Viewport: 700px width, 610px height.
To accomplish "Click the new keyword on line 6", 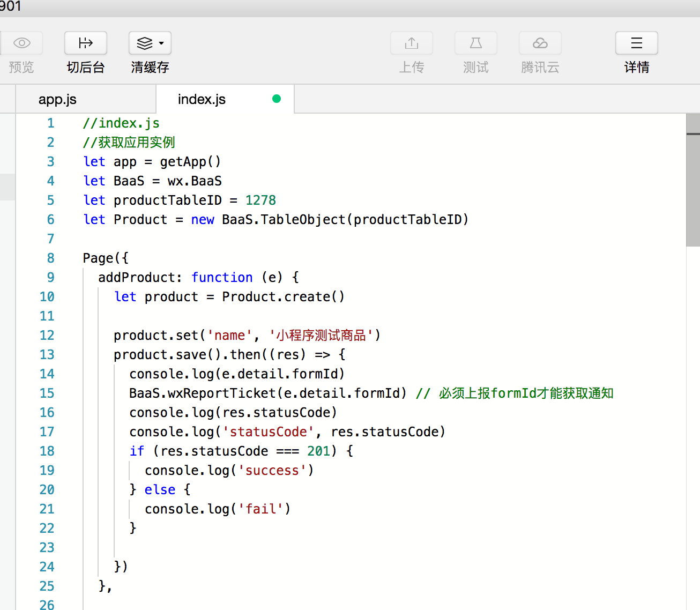I will tap(203, 220).
